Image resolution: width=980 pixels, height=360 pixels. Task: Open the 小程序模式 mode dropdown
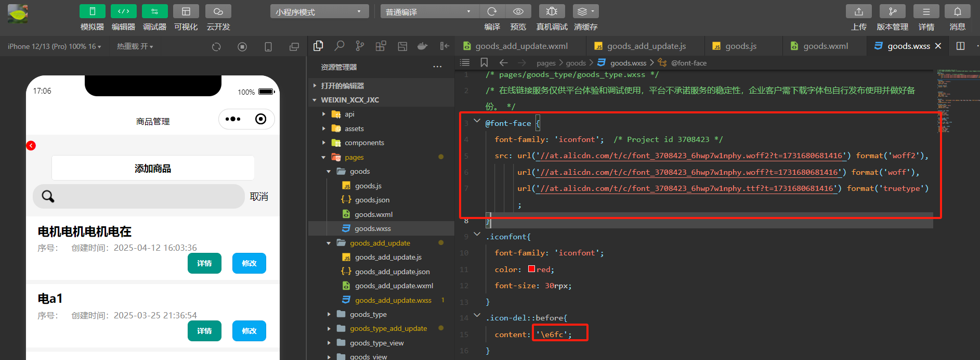[x=319, y=11]
